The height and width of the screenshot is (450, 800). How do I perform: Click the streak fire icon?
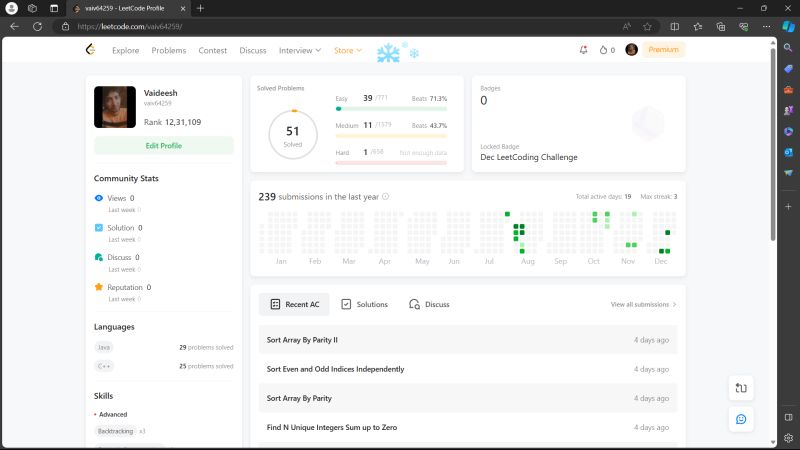click(x=603, y=49)
